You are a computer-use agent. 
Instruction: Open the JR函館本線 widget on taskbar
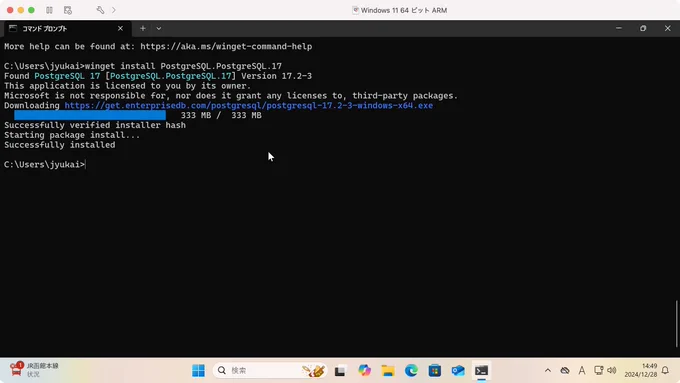pos(34,370)
